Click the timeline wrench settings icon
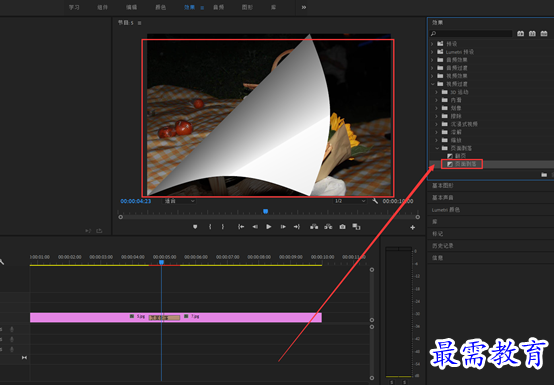 pyautogui.click(x=2, y=262)
